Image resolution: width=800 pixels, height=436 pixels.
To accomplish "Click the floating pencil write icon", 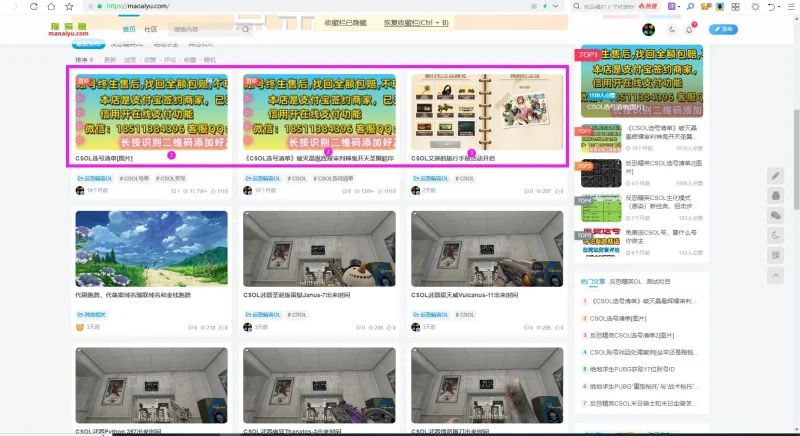I will (776, 176).
